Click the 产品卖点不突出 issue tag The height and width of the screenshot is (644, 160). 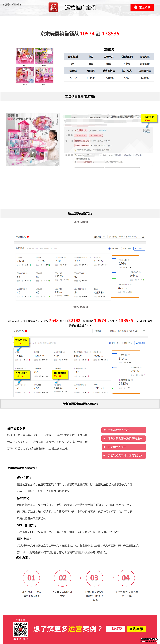(124, 447)
